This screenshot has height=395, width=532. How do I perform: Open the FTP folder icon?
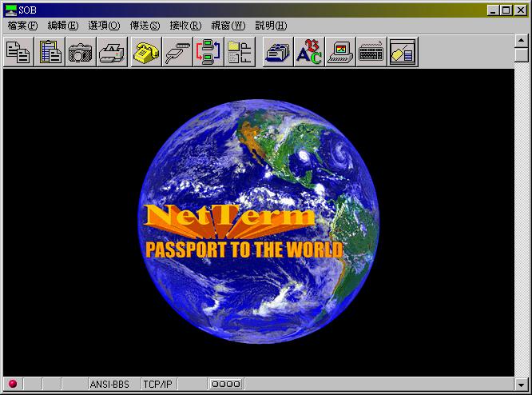coord(240,52)
